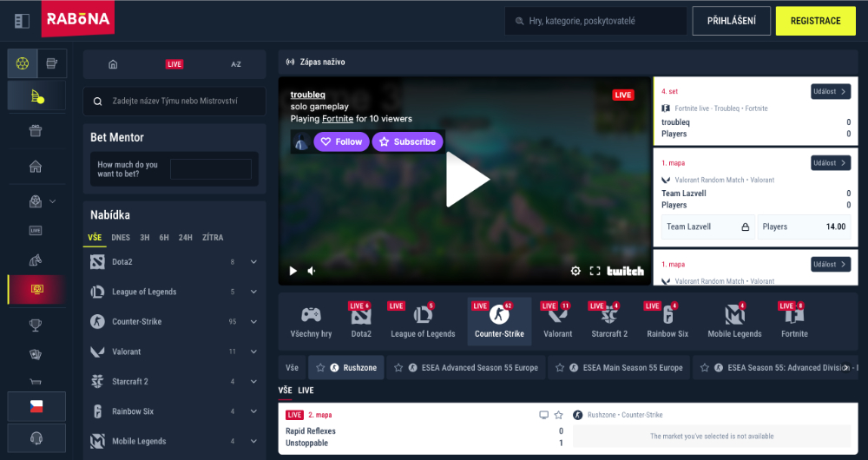
Task: Mute the Twitch stream volume
Action: click(312, 271)
